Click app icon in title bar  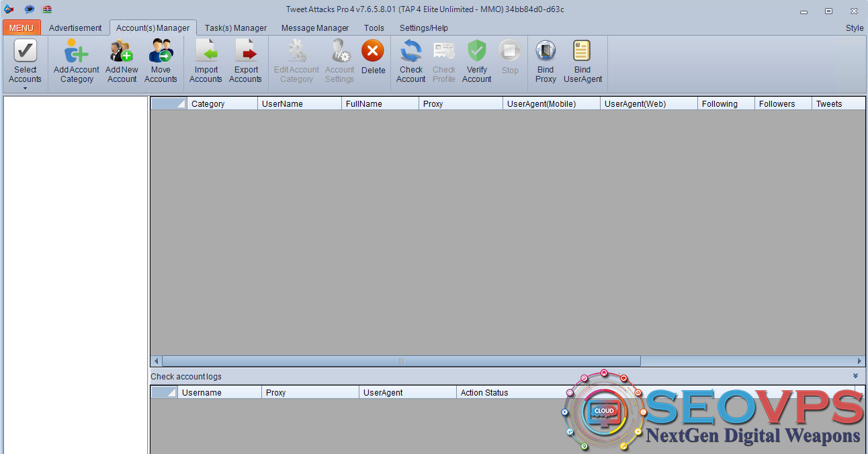coord(9,9)
